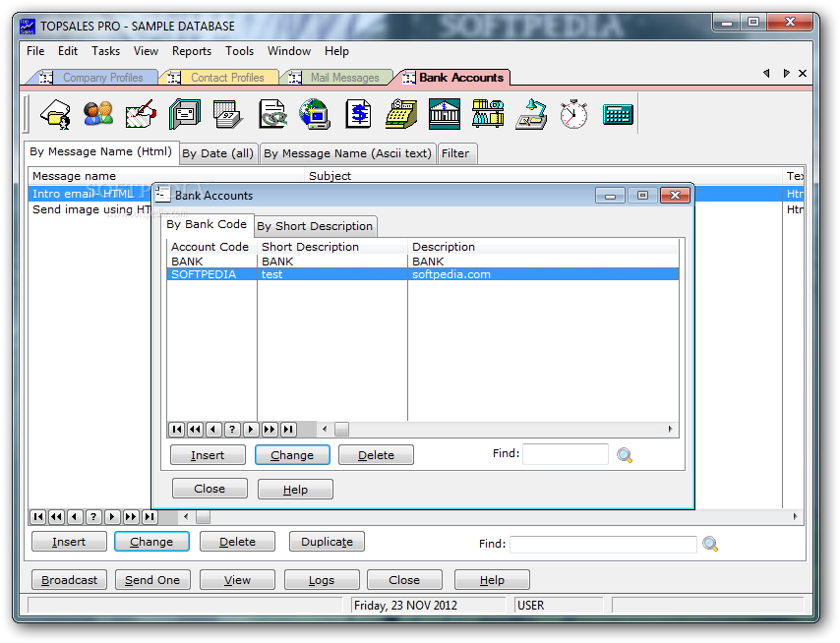Open the Tasks menu
Image resolution: width=840 pixels, height=643 pixels.
105,51
